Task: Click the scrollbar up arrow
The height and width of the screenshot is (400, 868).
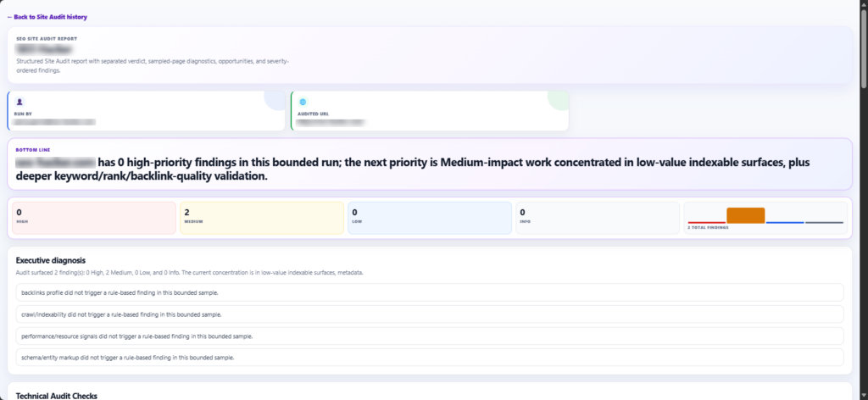Action: pyautogui.click(x=864, y=3)
